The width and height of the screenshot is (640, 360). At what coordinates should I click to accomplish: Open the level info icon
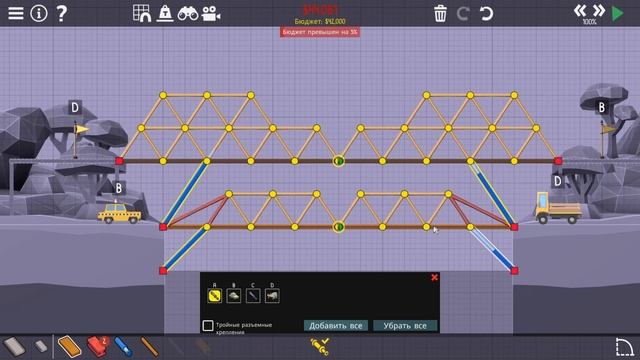[39, 13]
